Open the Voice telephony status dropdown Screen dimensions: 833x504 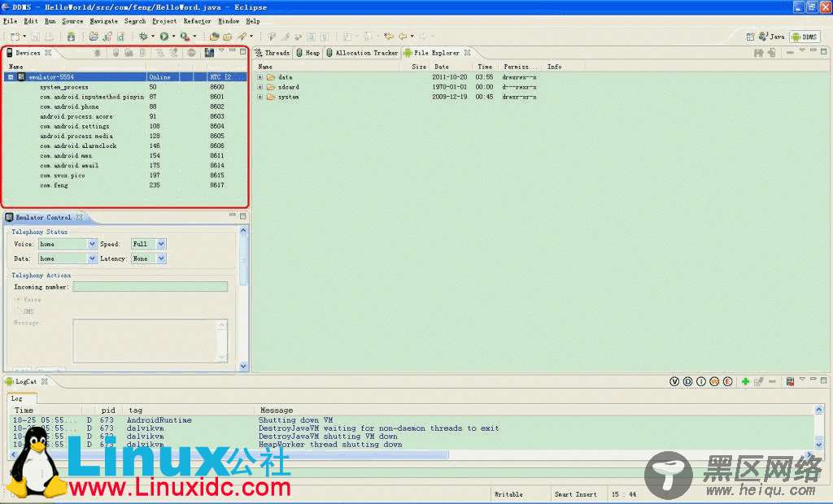click(92, 244)
